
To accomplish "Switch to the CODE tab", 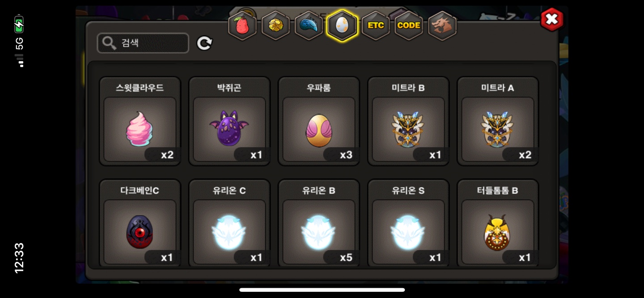I will pyautogui.click(x=409, y=26).
